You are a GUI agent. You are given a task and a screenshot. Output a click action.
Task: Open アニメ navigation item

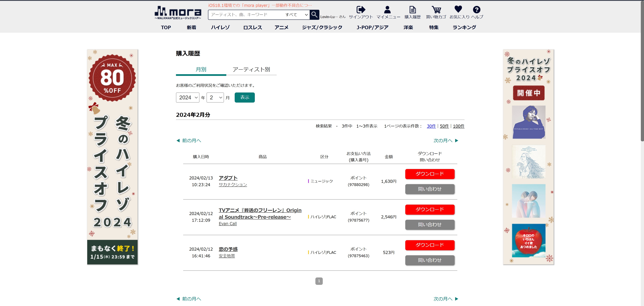(281, 28)
